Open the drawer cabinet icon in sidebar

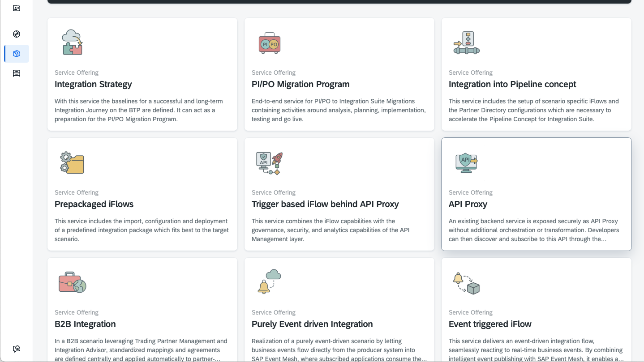pos(17,73)
